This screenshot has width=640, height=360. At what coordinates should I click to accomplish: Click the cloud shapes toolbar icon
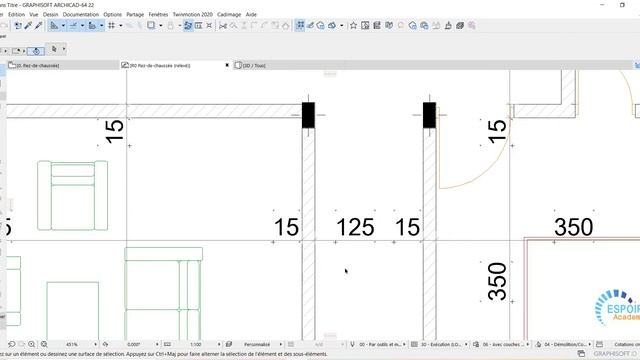(x=332, y=25)
